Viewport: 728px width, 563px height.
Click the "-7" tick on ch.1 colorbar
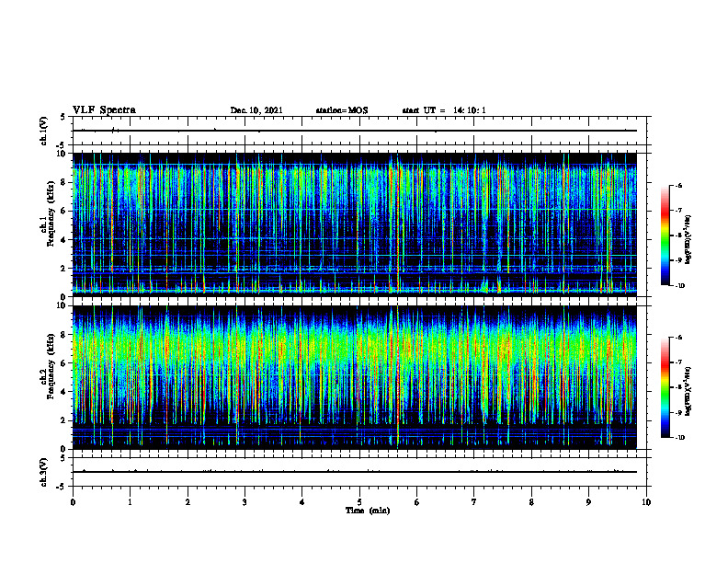point(678,211)
